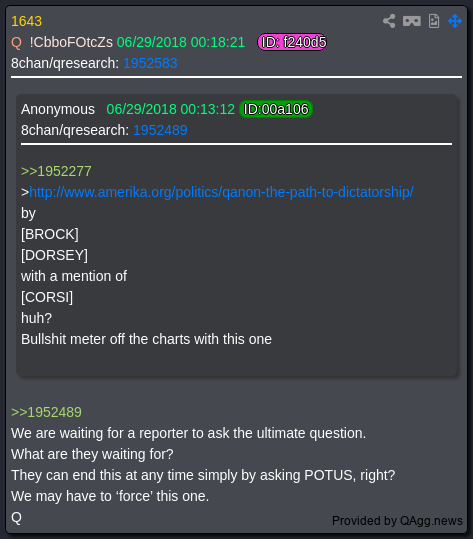
Task: Click the blue move arrows icon
Action: pyautogui.click(x=455, y=21)
